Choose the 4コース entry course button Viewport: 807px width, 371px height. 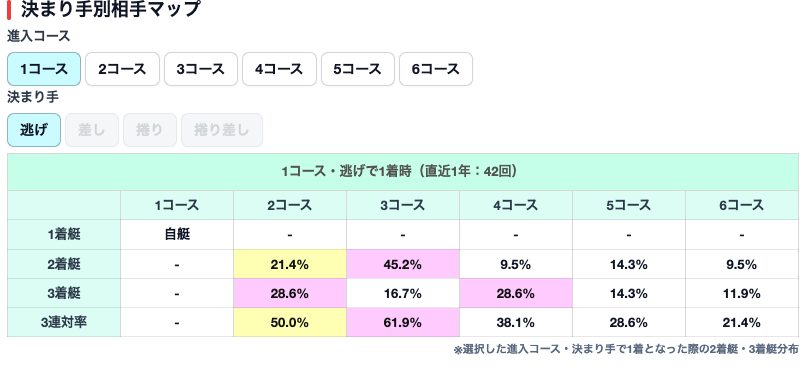coord(279,69)
